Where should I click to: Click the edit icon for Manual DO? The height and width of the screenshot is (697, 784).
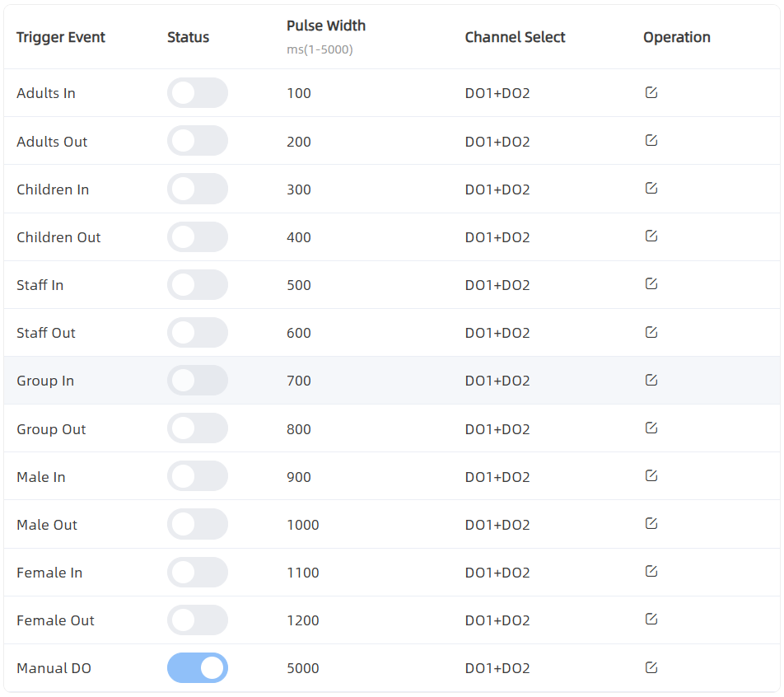651,667
